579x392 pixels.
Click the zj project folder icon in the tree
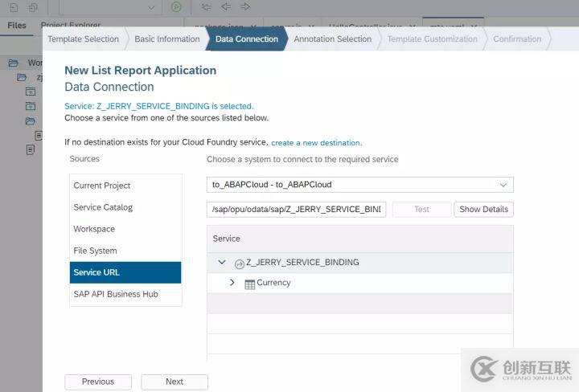(x=22, y=77)
